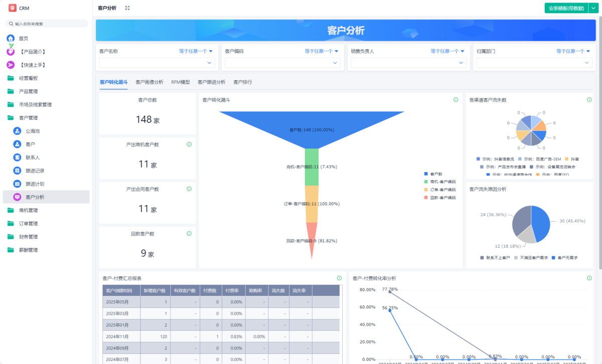Click 77.78% data point on line chart
The width and height of the screenshot is (602, 364).
390,292
